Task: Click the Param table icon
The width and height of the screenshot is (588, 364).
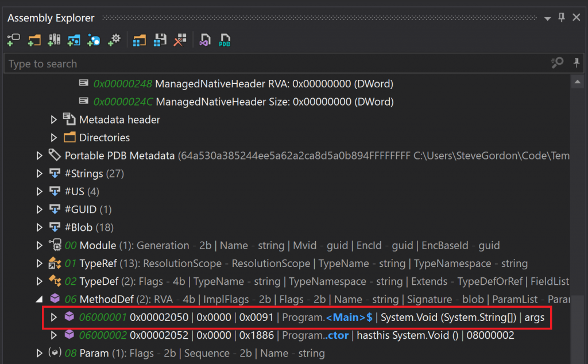Action: 55,353
